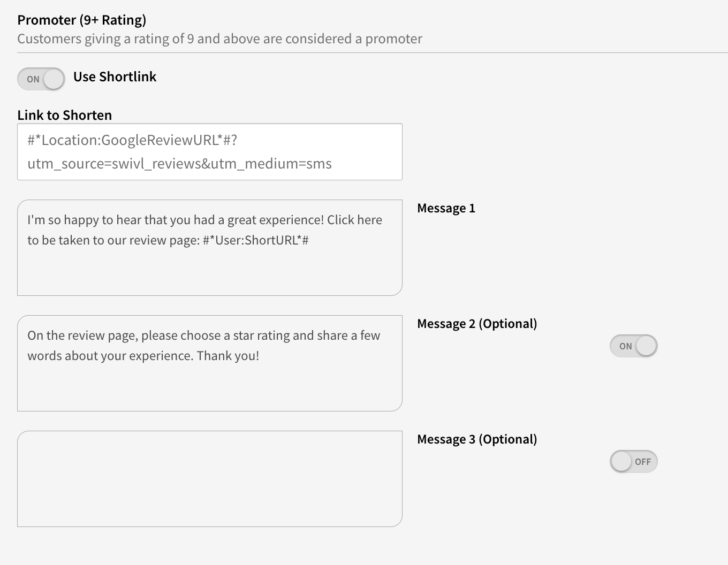Screen dimensions: 728x565
Task: Click the #*User:ShortURL*# token in Message 1
Action: tap(255, 240)
